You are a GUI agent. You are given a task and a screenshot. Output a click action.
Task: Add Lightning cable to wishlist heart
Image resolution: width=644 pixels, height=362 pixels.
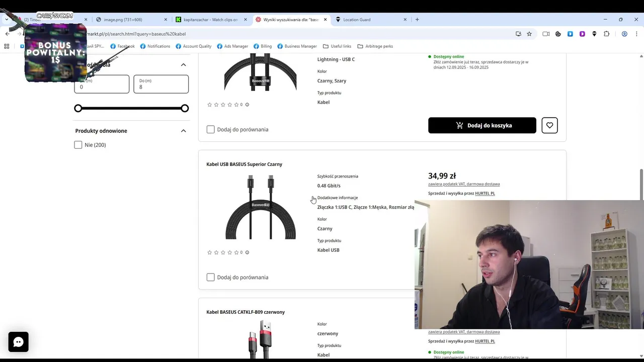(x=549, y=125)
